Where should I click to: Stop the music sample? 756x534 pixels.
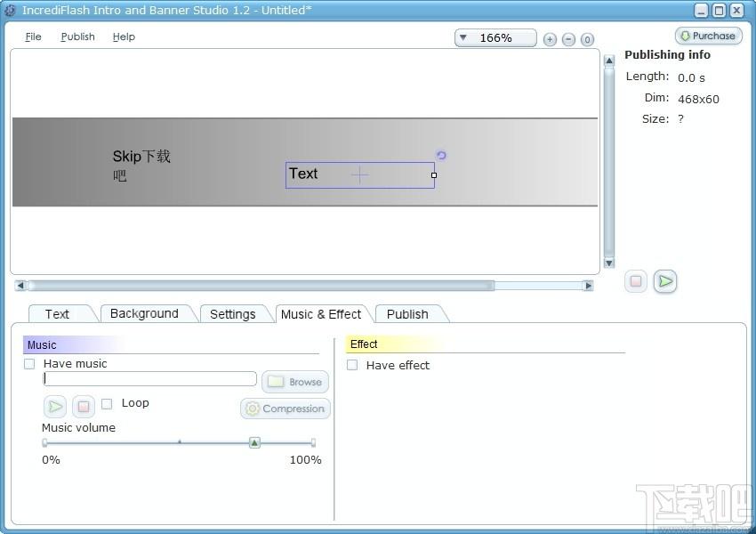pos(84,407)
